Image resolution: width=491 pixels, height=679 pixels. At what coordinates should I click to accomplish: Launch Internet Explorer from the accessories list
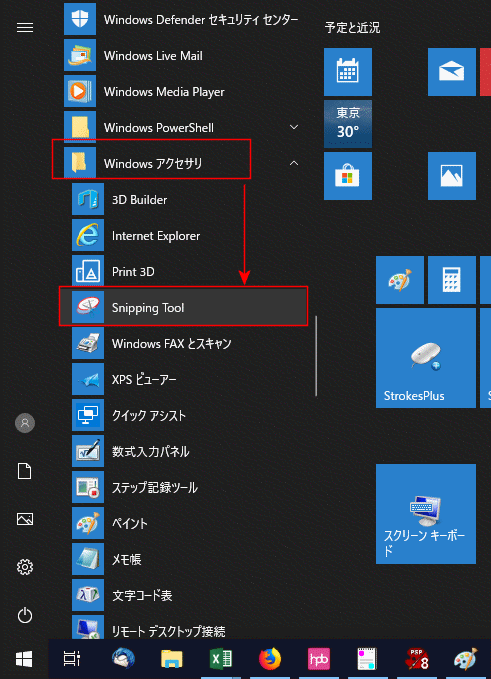click(x=184, y=235)
